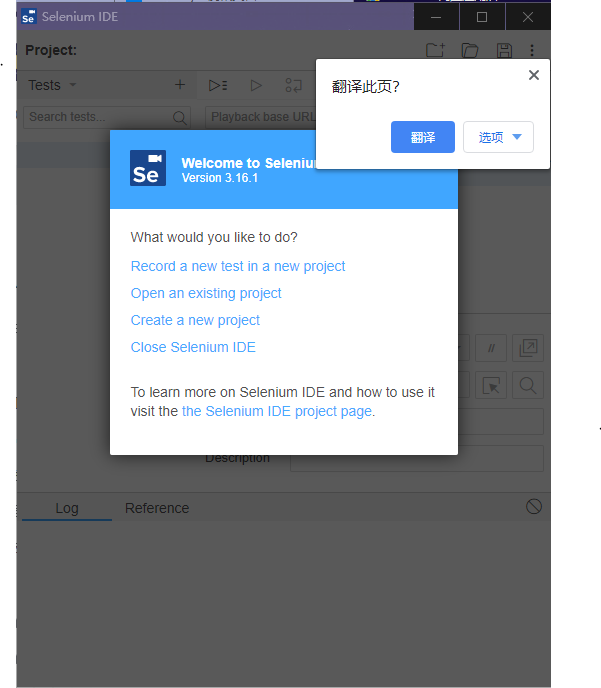
Task: Click the blue 翻译 translate button
Action: tap(423, 137)
